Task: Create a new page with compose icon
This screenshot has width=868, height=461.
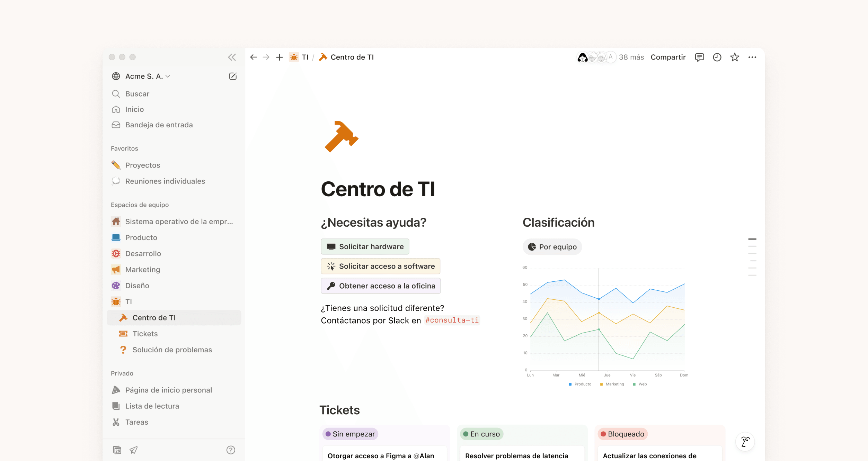Action: 233,76
